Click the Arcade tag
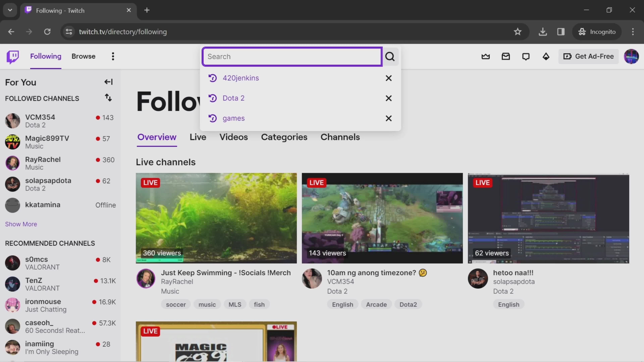The height and width of the screenshot is (362, 644). [x=376, y=304]
